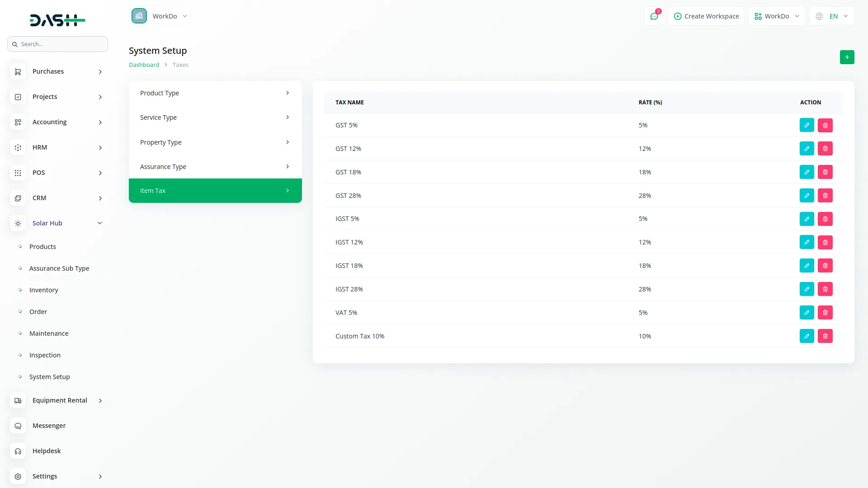
Task: Select the Product Type tab
Action: tap(215, 93)
